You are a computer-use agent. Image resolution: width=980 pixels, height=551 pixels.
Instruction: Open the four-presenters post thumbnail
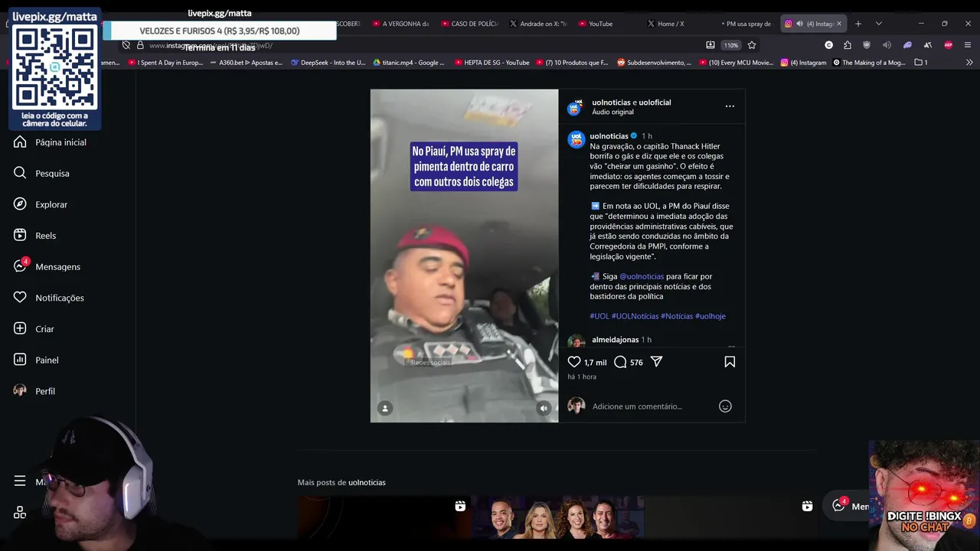tap(557, 517)
